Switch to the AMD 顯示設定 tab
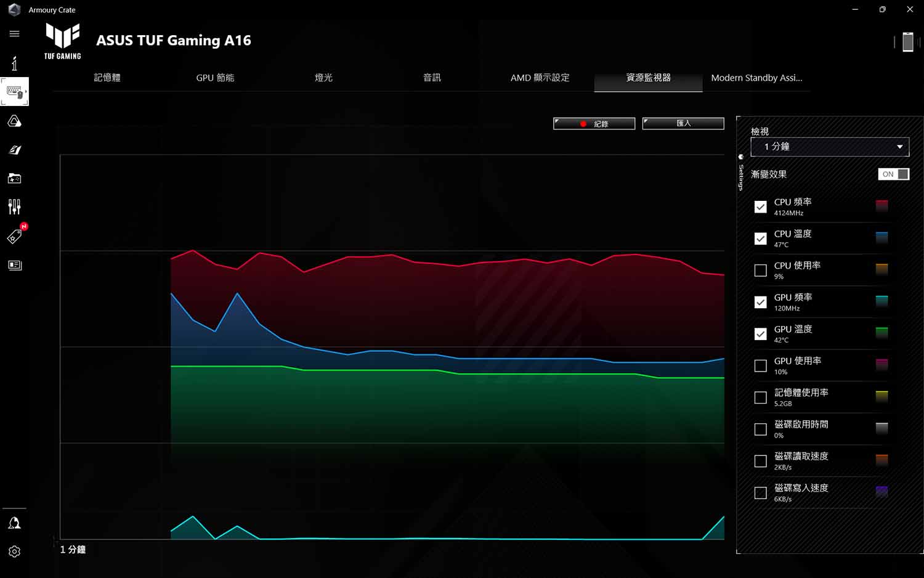This screenshot has width=924, height=578. (x=540, y=78)
